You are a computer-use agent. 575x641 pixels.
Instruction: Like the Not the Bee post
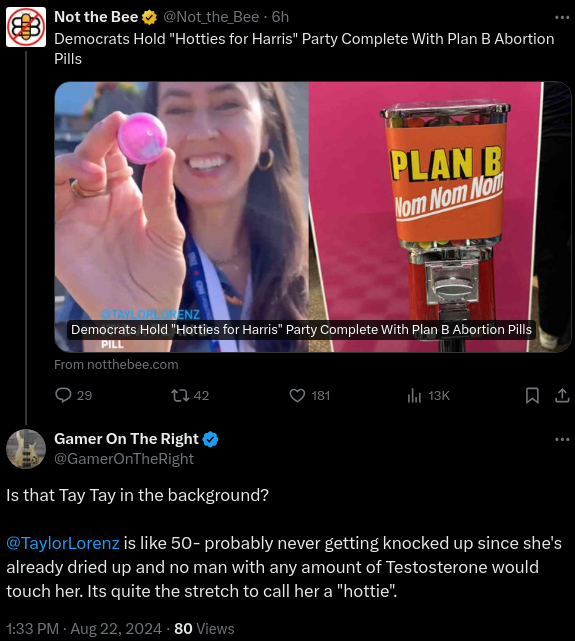click(x=309, y=395)
